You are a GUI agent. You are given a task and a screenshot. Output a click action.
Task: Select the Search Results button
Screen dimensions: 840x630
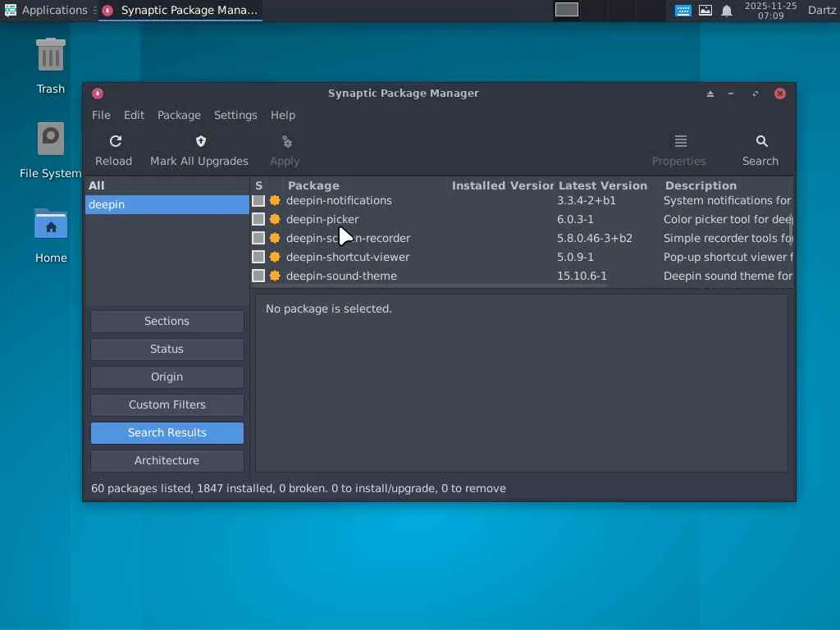pos(167,433)
